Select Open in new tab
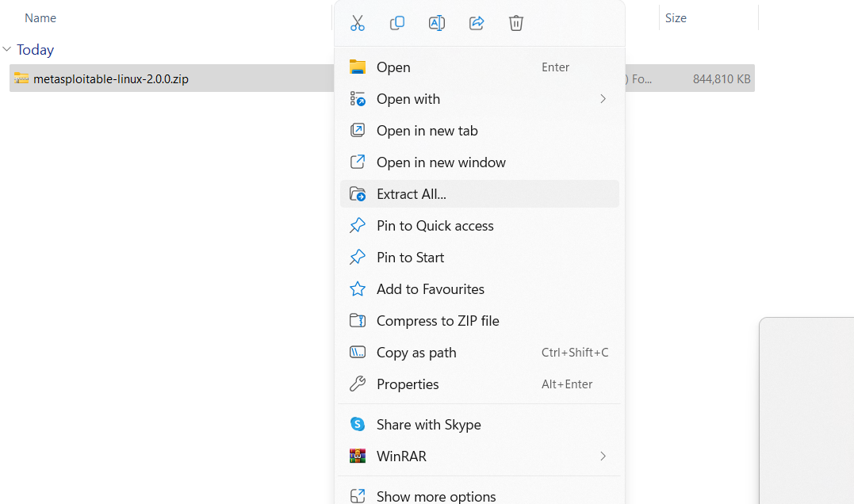 pyautogui.click(x=479, y=131)
